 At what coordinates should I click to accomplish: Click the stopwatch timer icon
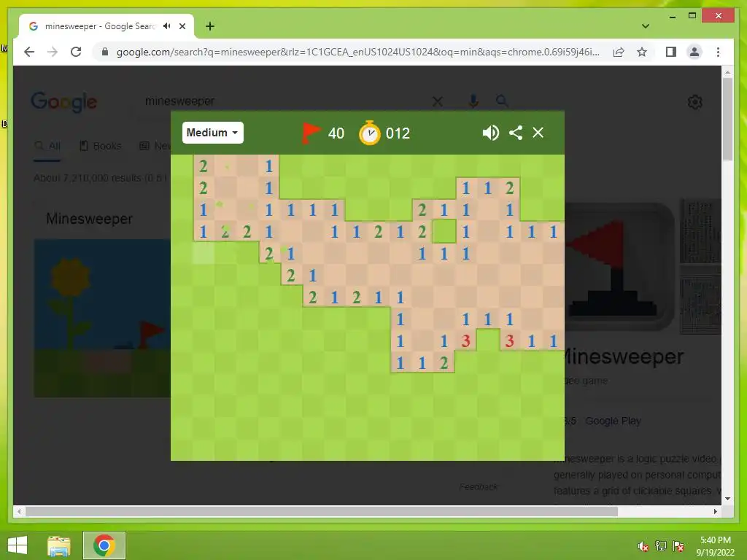tap(370, 133)
